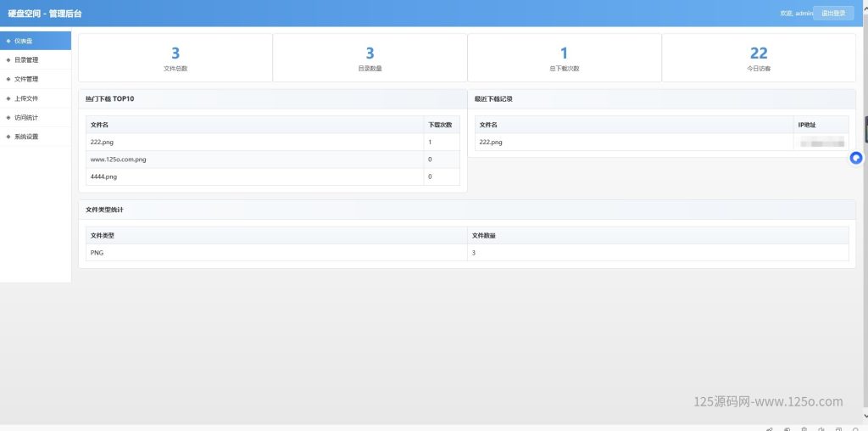This screenshot has height=431, width=868.
Task: Click the scrollbar down arrow at bottom right
Action: (864, 418)
